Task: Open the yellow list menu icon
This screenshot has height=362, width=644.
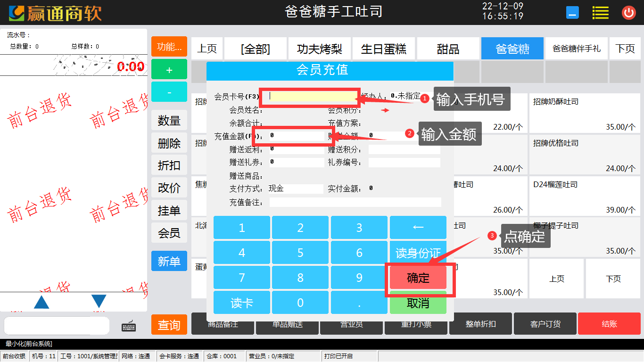Action: (601, 13)
